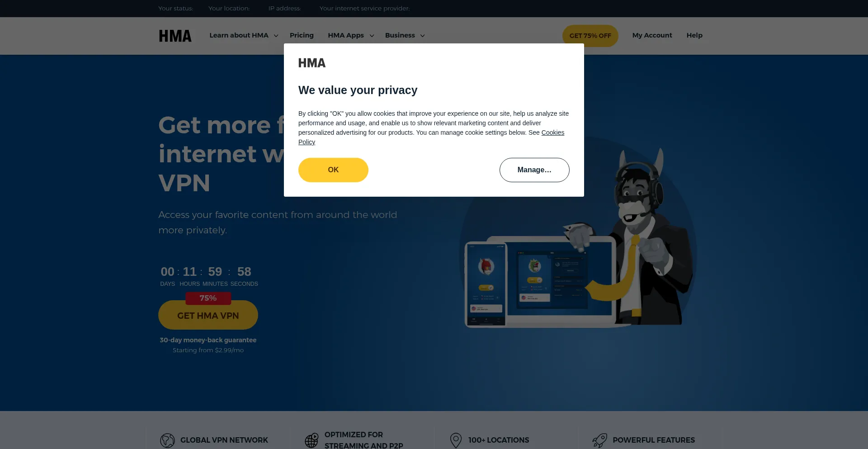Click the GET HMA VPN button
This screenshot has width=868, height=449.
point(208,315)
